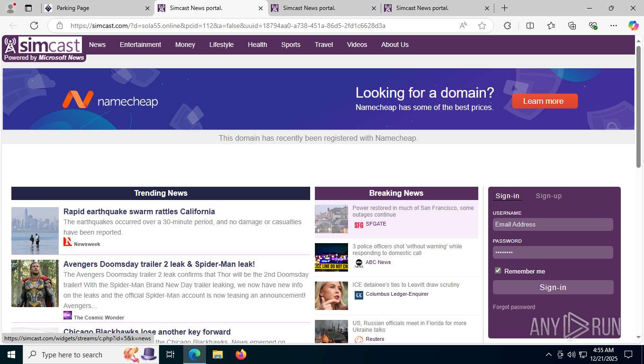Open Power restored in San Francisco story

click(x=413, y=211)
